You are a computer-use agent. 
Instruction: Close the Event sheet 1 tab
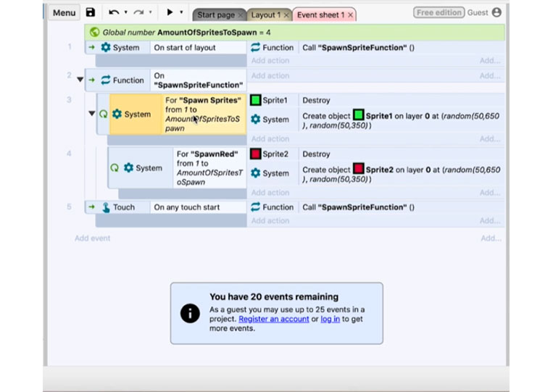point(350,15)
